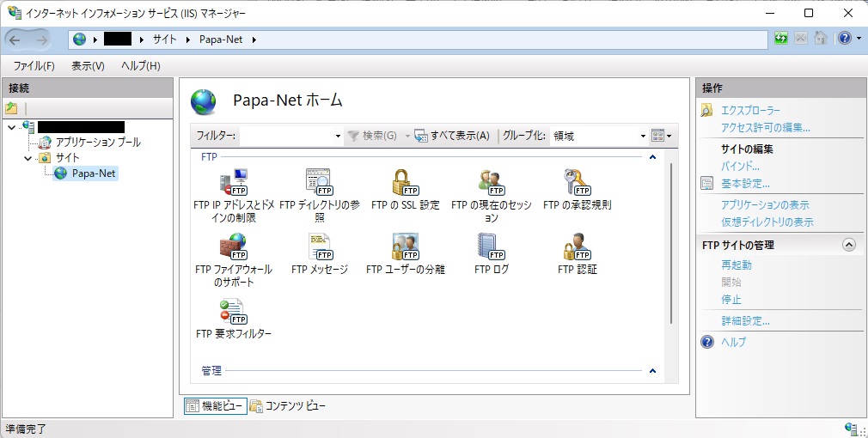Image resolution: width=868 pixels, height=438 pixels.
Task: Click アクセス許可の編集... link
Action: pos(766,128)
